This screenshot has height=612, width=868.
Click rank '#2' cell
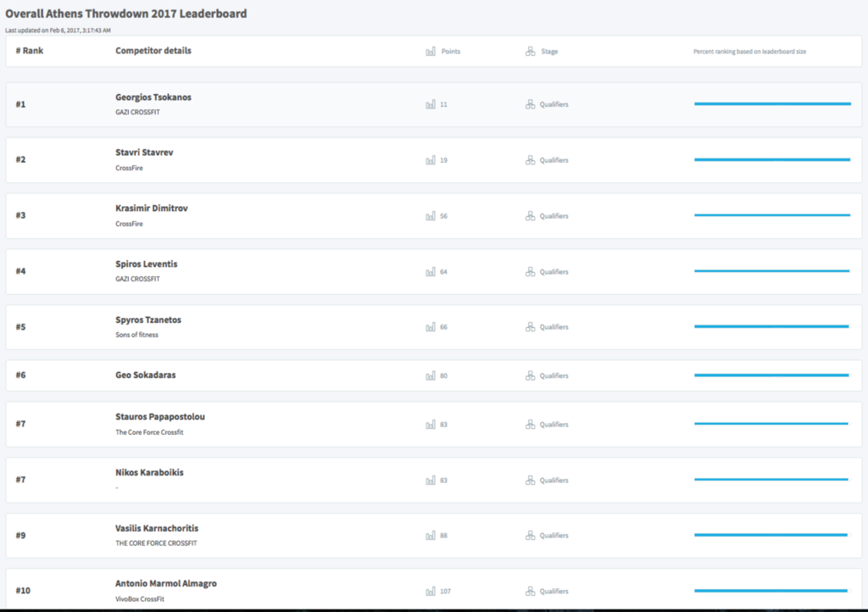[x=20, y=160]
